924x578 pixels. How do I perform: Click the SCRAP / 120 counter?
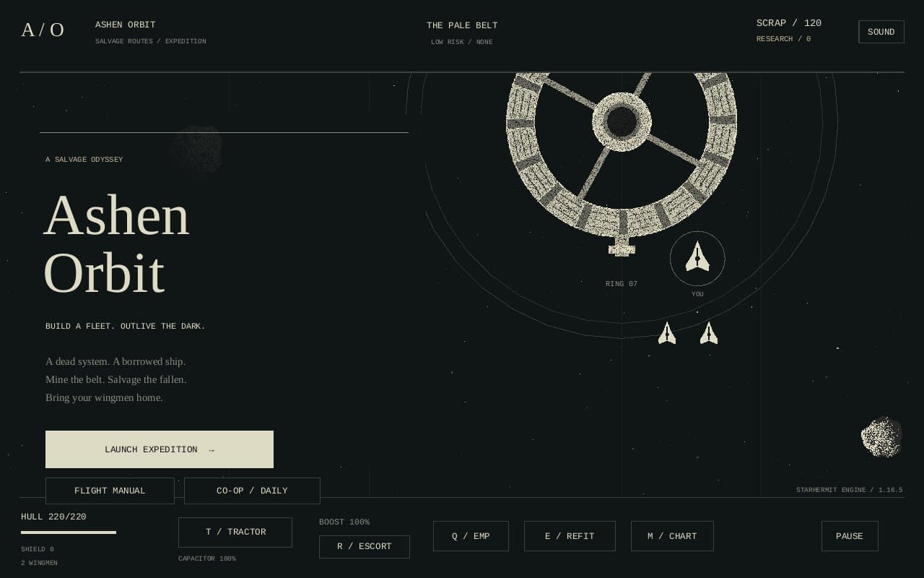pyautogui.click(x=789, y=23)
